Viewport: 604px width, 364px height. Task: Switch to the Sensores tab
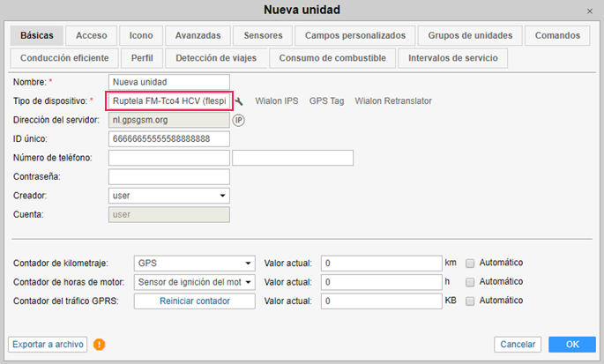point(263,35)
